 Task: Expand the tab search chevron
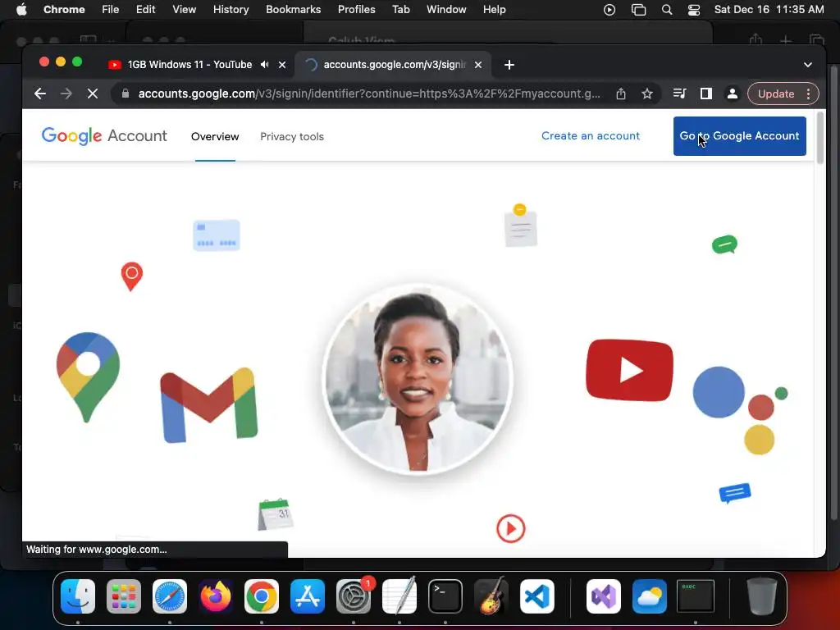(x=808, y=65)
